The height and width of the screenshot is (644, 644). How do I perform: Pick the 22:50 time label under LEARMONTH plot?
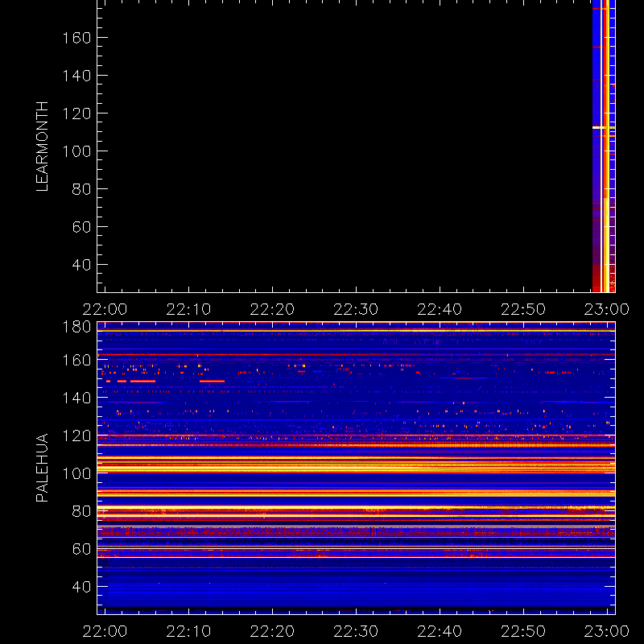click(524, 309)
